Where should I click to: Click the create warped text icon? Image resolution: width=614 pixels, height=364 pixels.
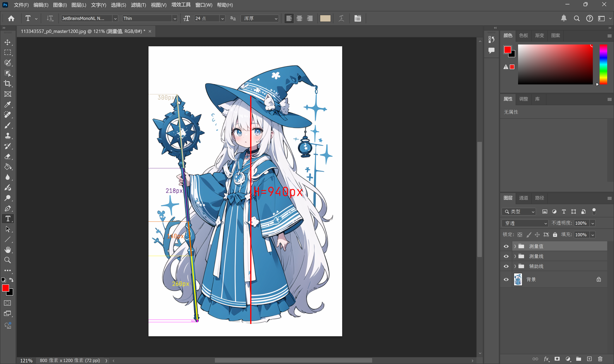[x=341, y=18]
